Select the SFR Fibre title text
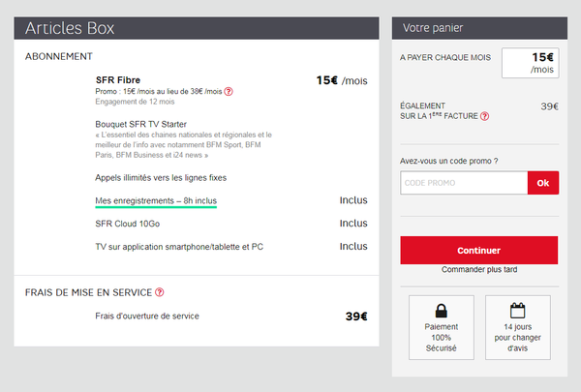 click(118, 80)
